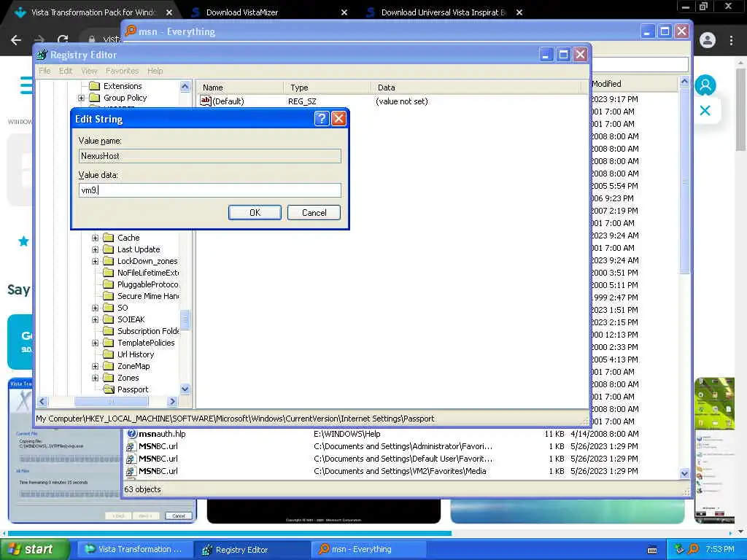Sort values by the Type column header
The height and width of the screenshot is (560, 747).
(327, 87)
